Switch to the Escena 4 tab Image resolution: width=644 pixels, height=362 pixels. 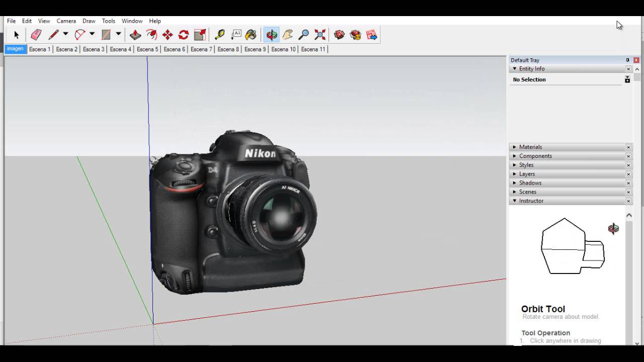[121, 49]
